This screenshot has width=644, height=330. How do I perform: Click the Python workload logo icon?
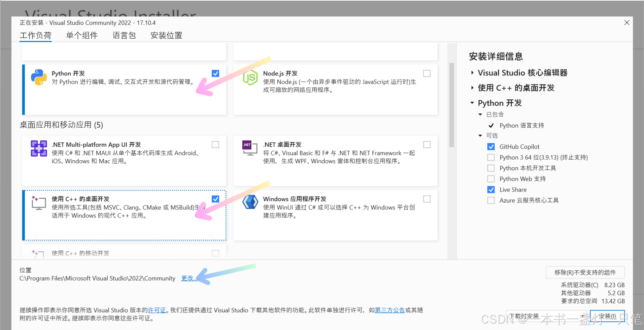39,77
